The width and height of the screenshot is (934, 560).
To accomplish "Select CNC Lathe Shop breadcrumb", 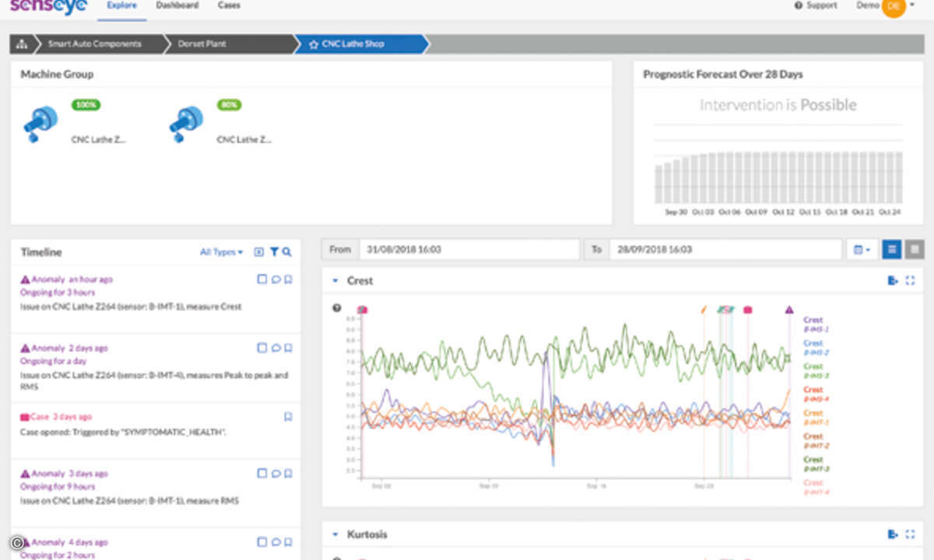I will point(353,44).
